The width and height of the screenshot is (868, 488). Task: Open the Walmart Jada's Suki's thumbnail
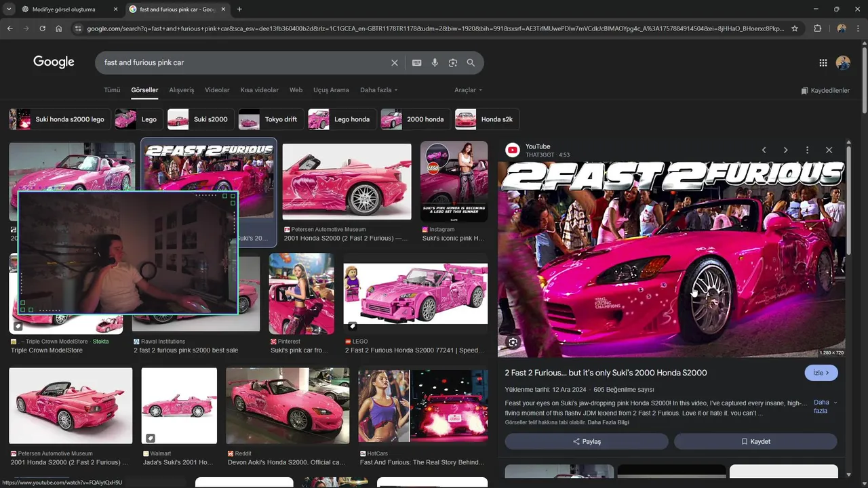tap(179, 406)
